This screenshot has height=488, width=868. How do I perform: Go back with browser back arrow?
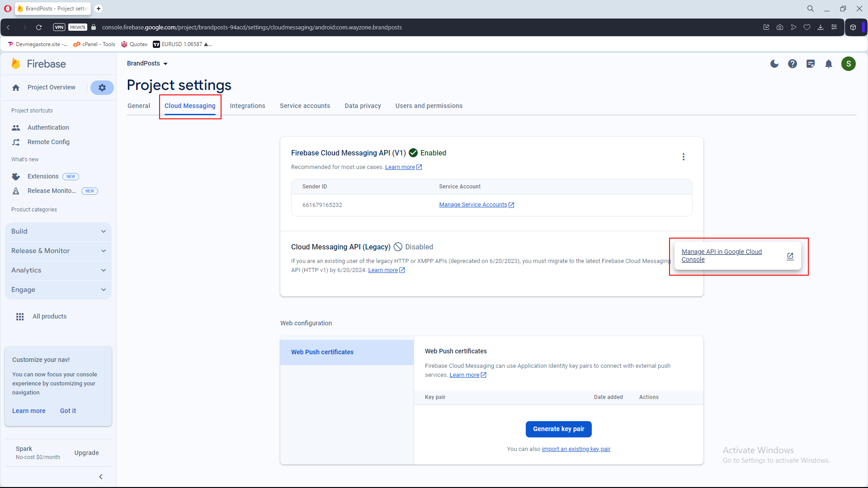coord(8,27)
